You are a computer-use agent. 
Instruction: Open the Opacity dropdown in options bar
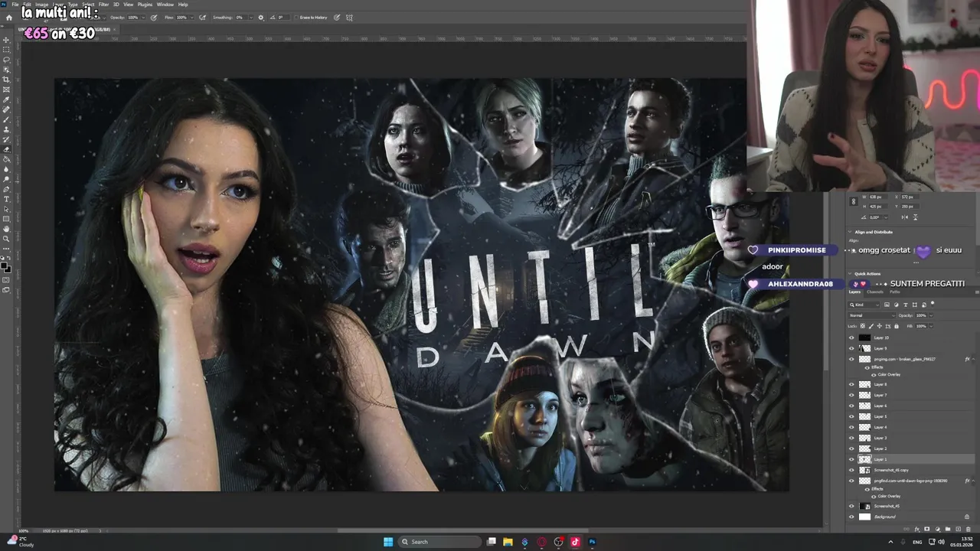pos(142,18)
